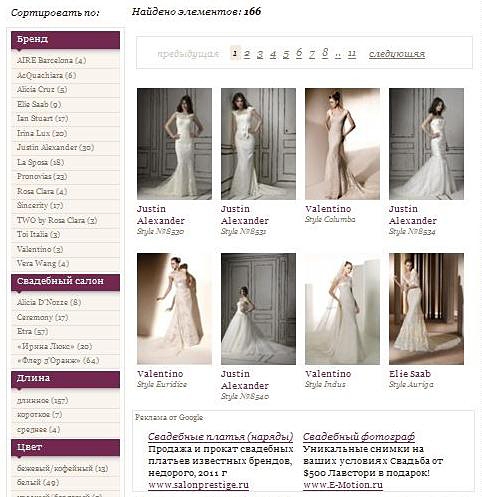Open Justin Alexander Style №8530 dress photo
This screenshot has width=482, height=497.
174,144
